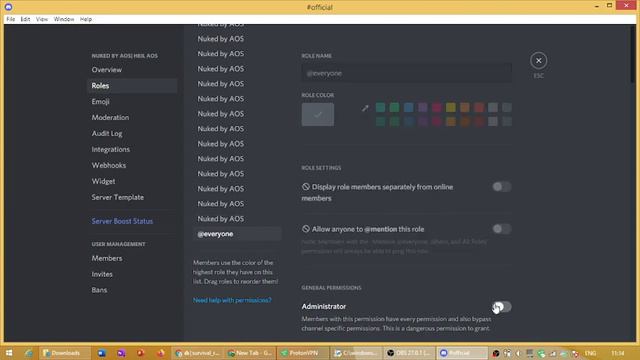
Task: Open the Edit menu
Action: (x=25, y=19)
